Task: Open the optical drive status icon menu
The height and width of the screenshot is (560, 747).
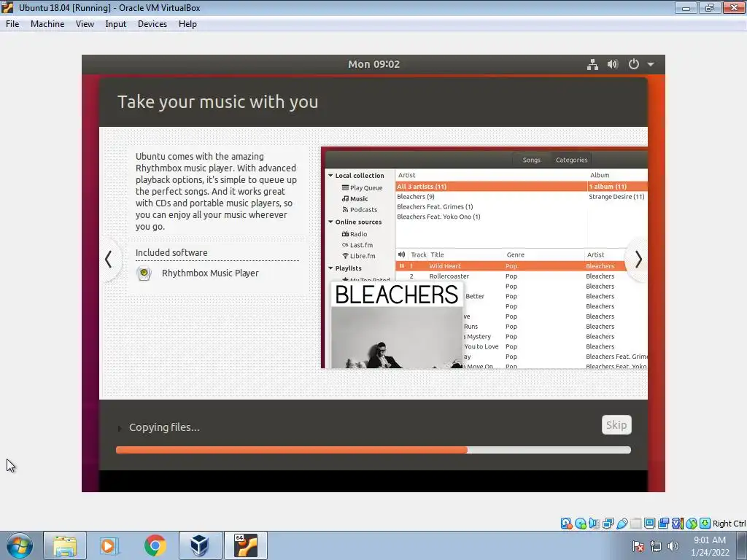Action: [x=580, y=524]
